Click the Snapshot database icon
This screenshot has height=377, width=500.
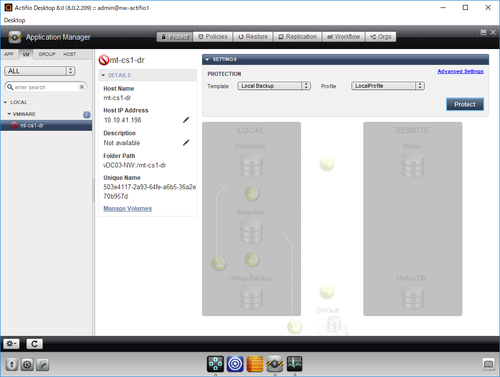pos(251,230)
